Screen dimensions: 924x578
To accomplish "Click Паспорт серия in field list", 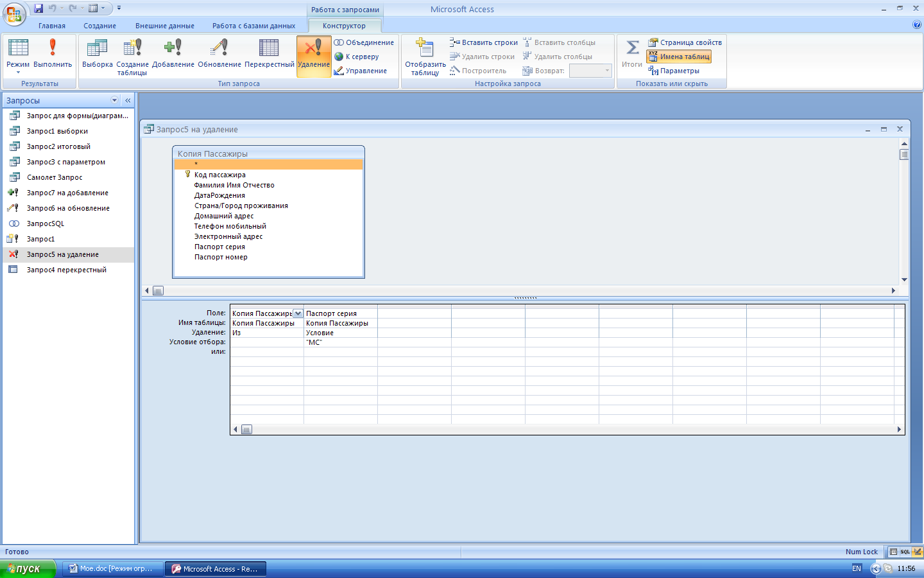I will (219, 247).
